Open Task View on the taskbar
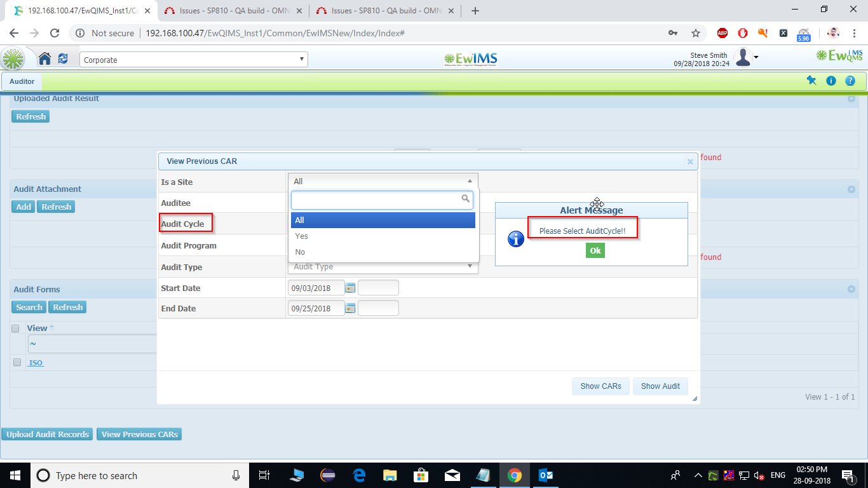Screen dimensions: 868x488 (x=265, y=475)
